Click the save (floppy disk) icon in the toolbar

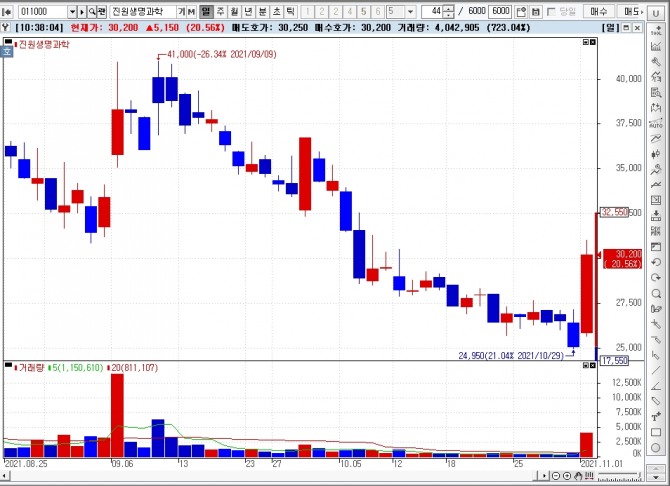pyautogui.click(x=536, y=12)
